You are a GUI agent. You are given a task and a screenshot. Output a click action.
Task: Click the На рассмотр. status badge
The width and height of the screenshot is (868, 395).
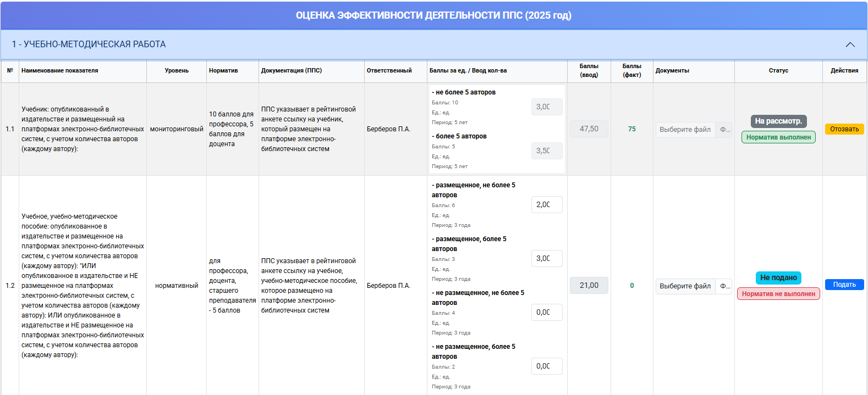pyautogui.click(x=778, y=121)
